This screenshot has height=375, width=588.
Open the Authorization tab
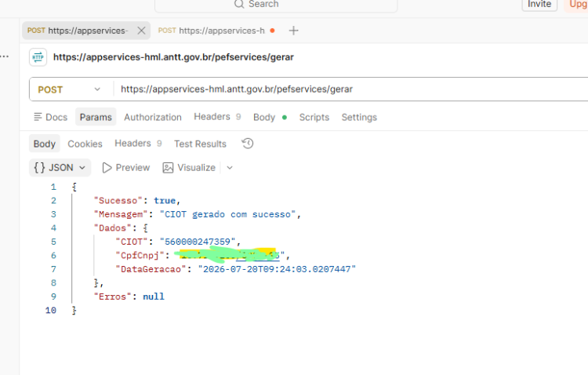(x=153, y=117)
